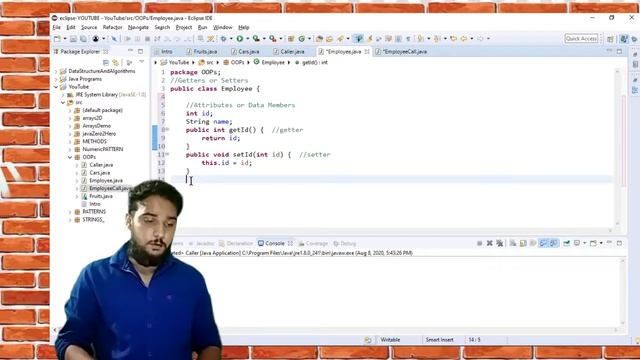640x360 pixels.
Task: Click the Toggle Mark Occurrences toolbar icon
Action: [x=369, y=38]
